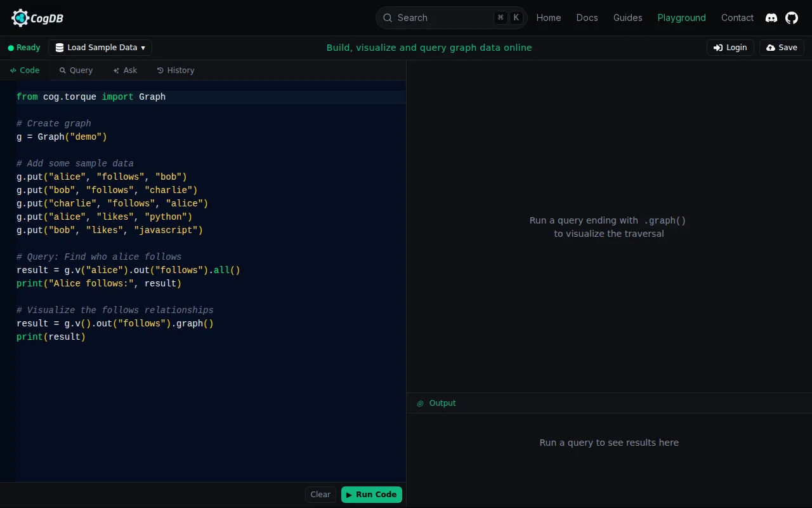Screen dimensions: 812x508
Task: Click the comment '# Create graph'
Action: tap(54, 124)
